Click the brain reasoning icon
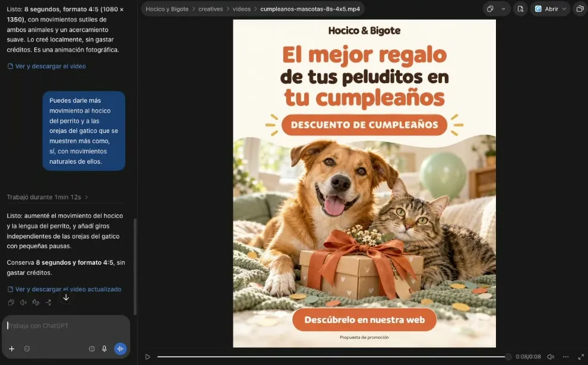 click(91, 349)
